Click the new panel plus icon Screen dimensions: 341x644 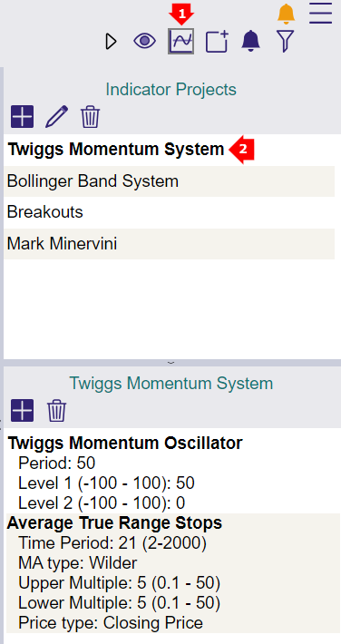[218, 41]
